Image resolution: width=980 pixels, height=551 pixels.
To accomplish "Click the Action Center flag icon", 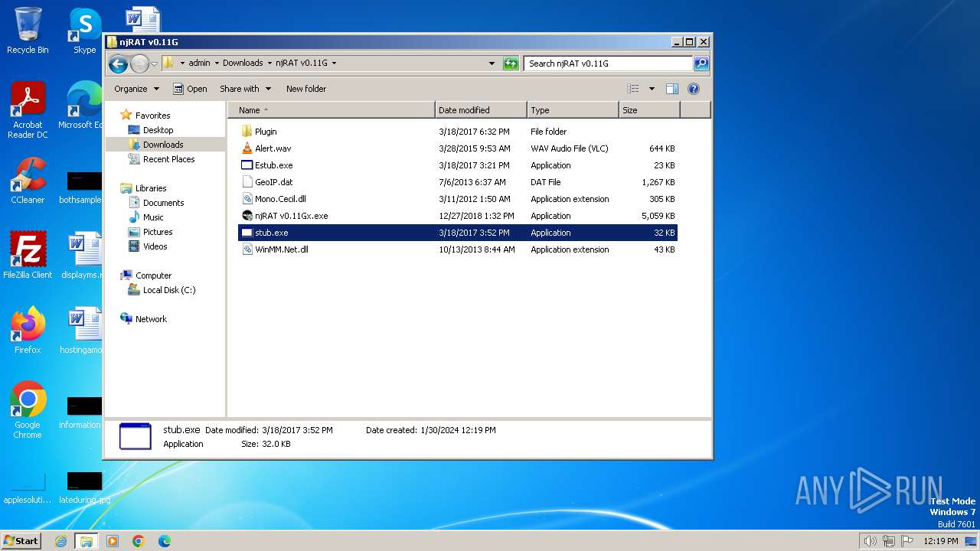I will point(907,541).
